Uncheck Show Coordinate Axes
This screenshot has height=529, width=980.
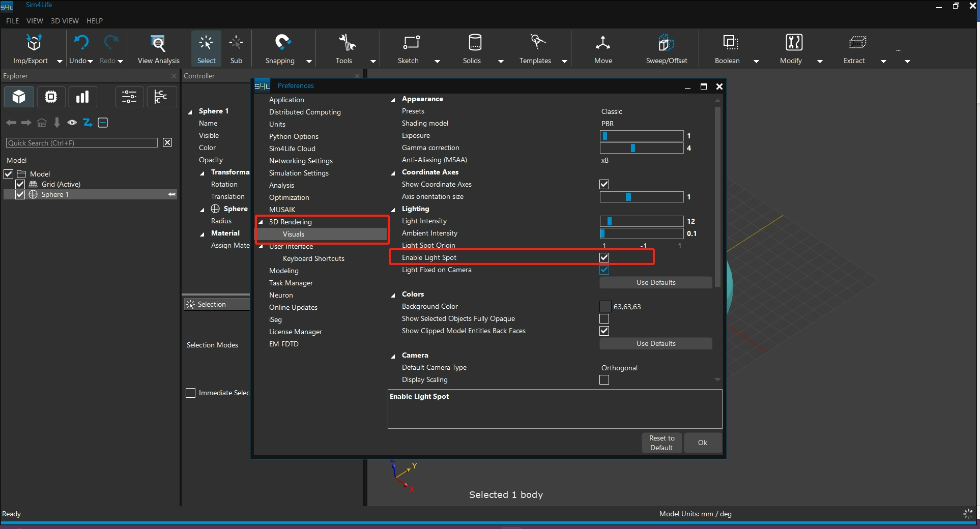(604, 185)
